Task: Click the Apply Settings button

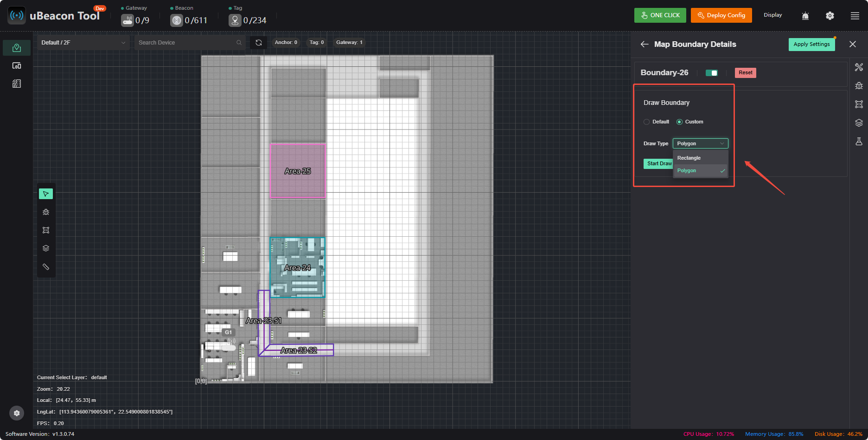Action: (811, 44)
